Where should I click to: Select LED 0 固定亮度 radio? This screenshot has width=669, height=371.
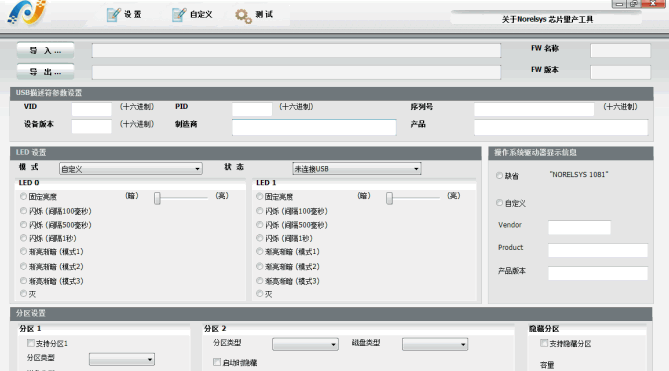pos(23,196)
